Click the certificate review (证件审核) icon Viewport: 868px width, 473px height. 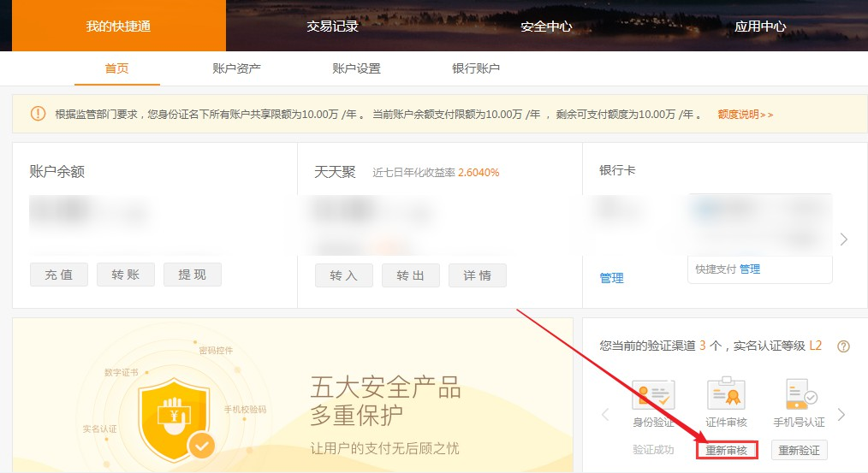click(x=726, y=394)
